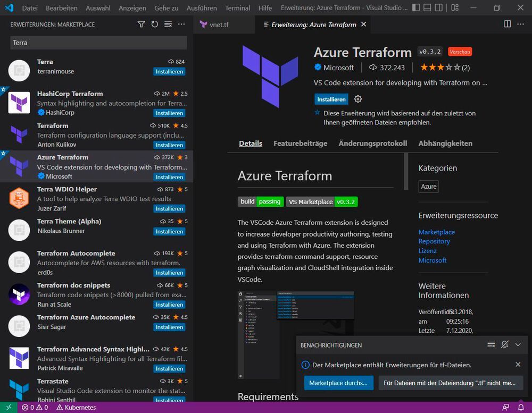This screenshot has width=532, height=413.
Task: Open the customize layout icon
Action: 455,7
